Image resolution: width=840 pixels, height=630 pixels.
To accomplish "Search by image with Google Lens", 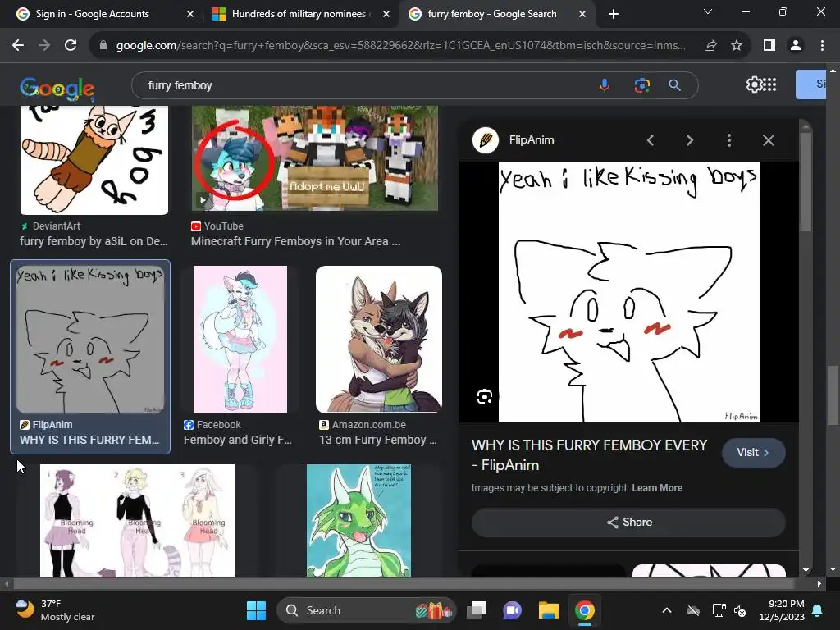I will [x=641, y=85].
